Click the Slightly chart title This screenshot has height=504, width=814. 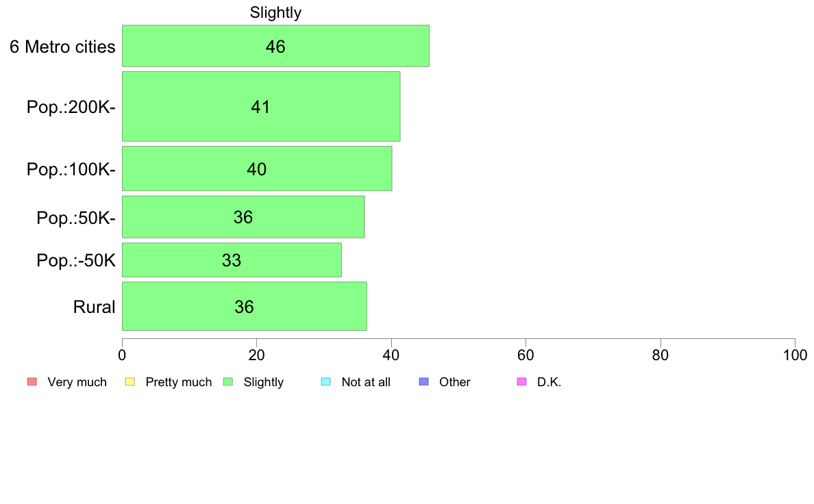tap(275, 12)
